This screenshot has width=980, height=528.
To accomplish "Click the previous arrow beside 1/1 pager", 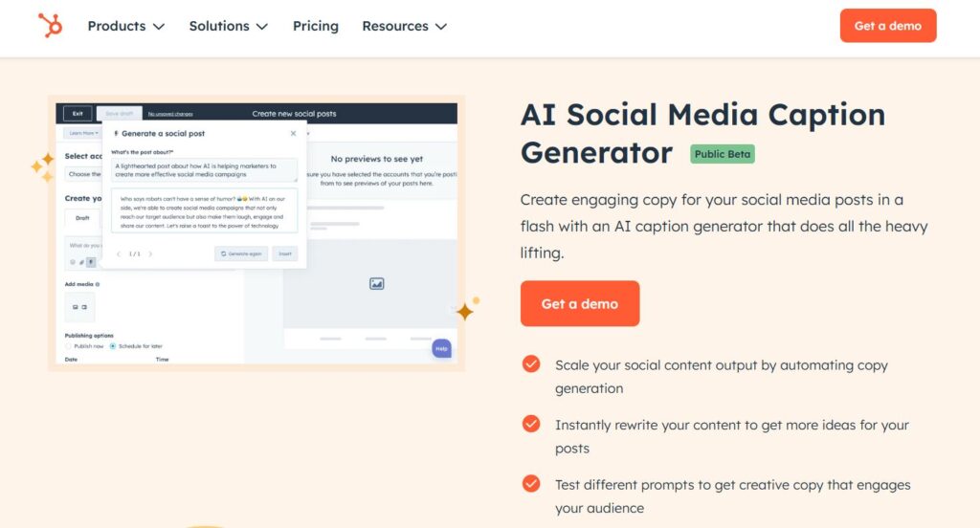I will pyautogui.click(x=119, y=253).
